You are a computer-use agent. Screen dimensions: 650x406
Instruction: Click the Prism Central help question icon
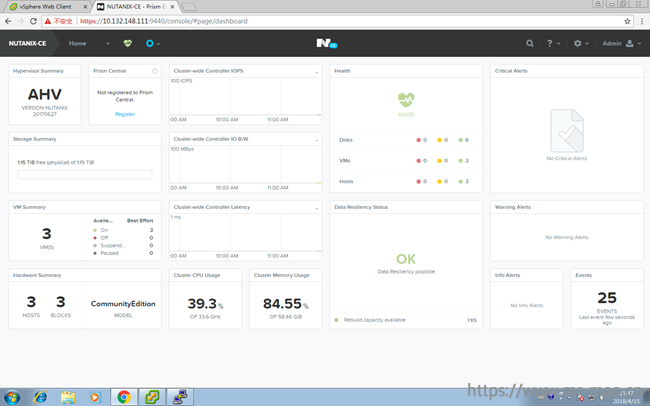pos(155,71)
